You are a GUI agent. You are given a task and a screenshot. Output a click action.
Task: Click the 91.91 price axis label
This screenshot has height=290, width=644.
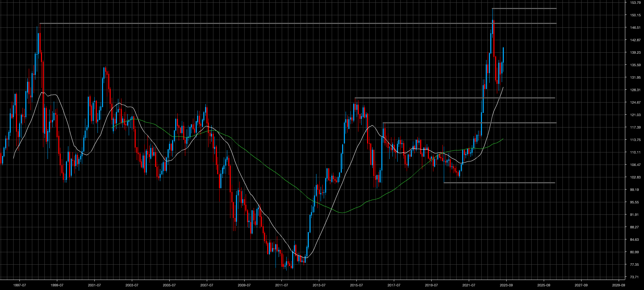634,215
